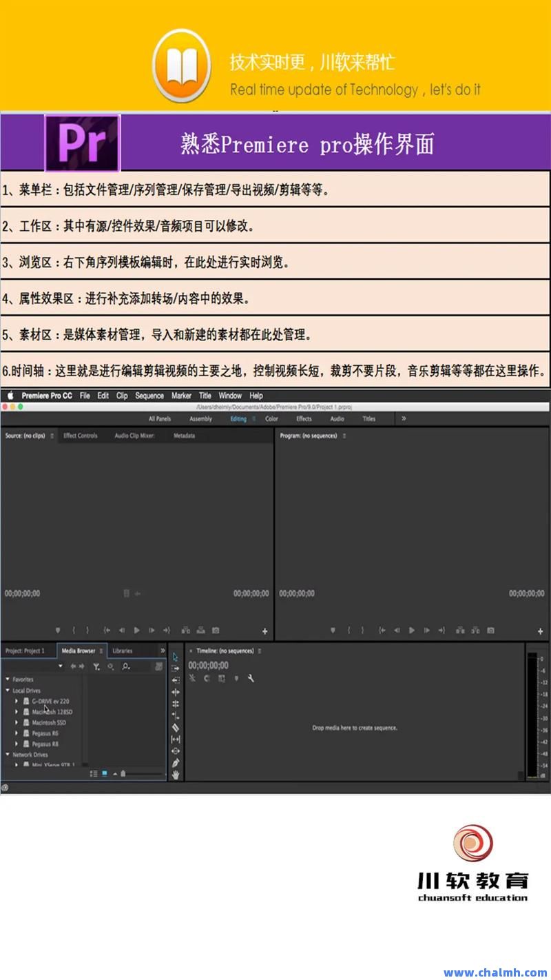Click Overwrite button in Source monitor
551x980 pixels.
pos(200,630)
